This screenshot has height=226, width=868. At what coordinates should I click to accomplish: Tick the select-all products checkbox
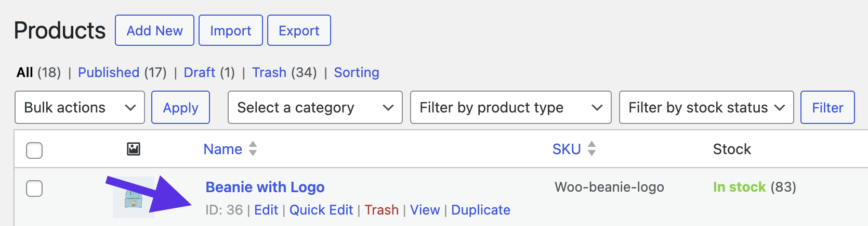coord(34,150)
